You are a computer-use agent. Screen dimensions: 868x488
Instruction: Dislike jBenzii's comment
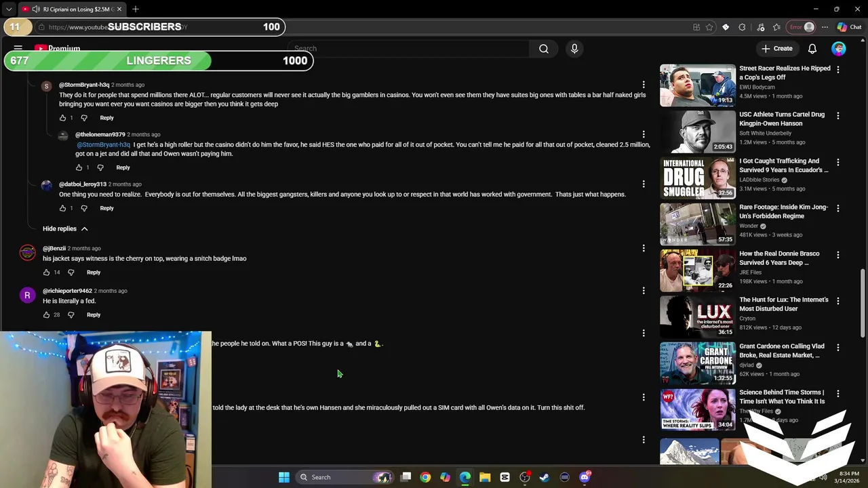[71, 272]
